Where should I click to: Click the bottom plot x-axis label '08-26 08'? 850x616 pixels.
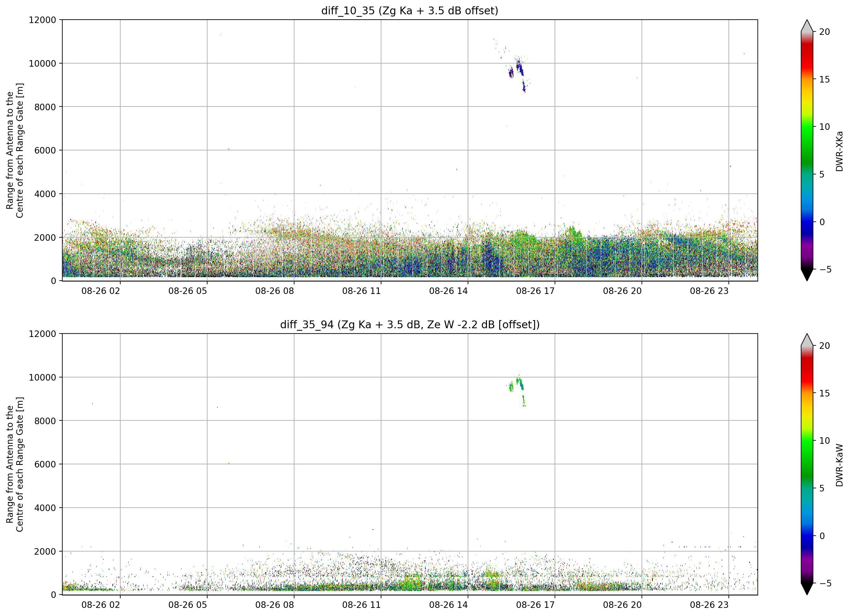point(275,605)
